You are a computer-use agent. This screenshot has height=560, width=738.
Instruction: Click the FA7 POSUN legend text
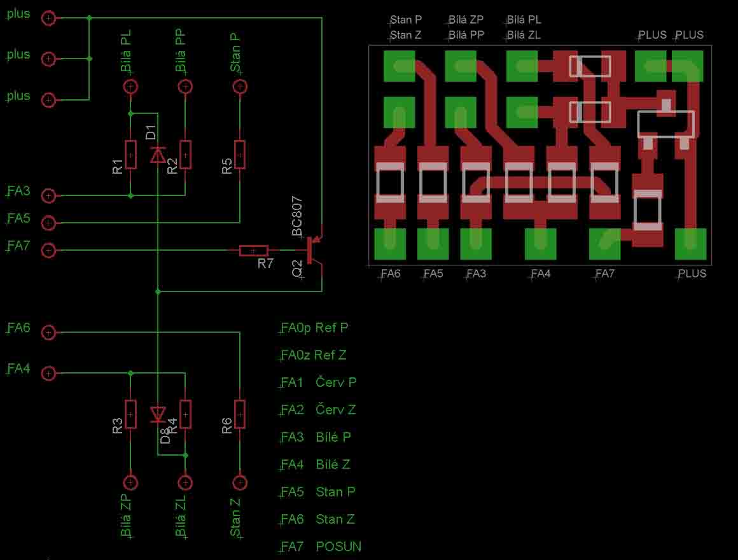point(321,547)
